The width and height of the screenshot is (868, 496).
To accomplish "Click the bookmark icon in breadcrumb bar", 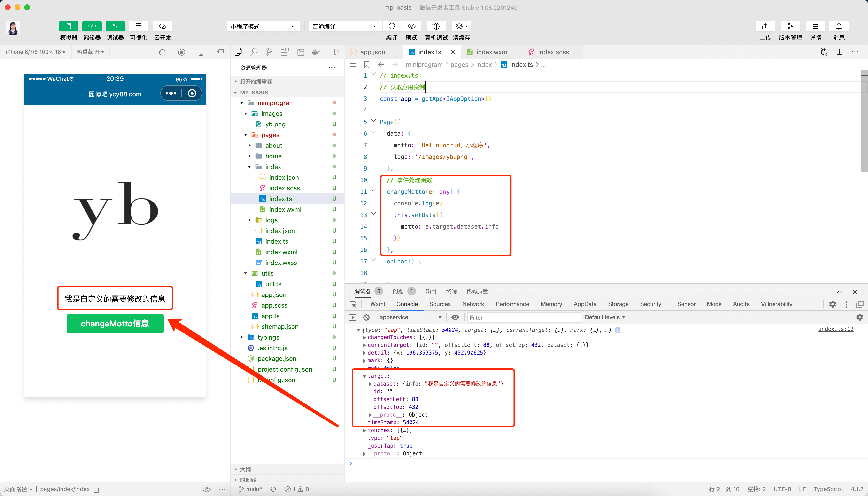I will (366, 64).
